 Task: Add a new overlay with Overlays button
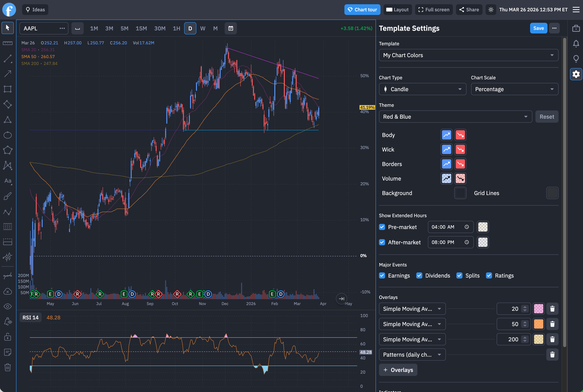(398, 370)
